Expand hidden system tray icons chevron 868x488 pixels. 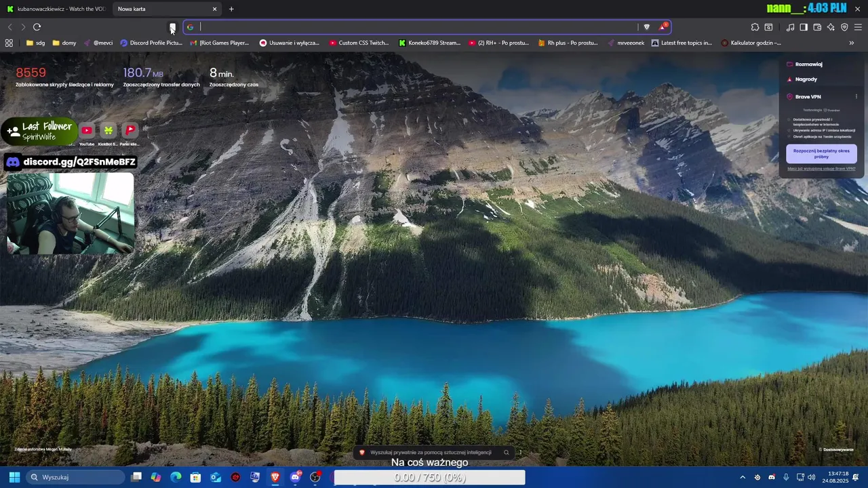tap(743, 477)
